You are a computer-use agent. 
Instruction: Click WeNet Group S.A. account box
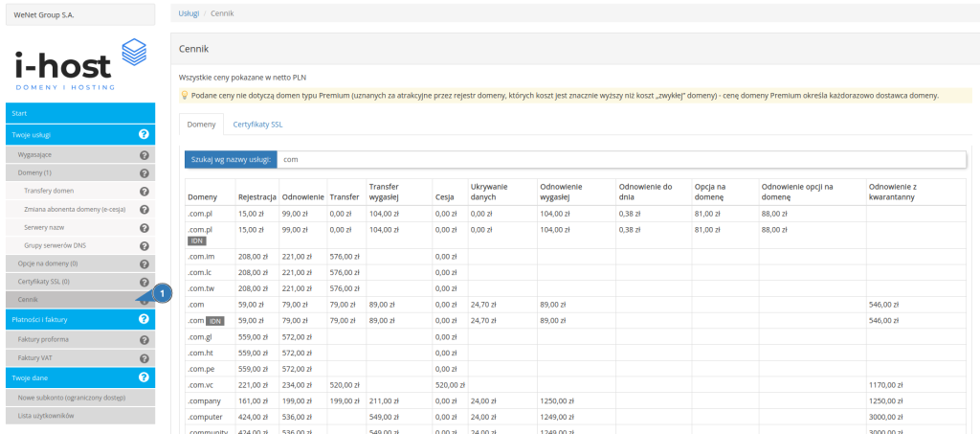(80, 14)
